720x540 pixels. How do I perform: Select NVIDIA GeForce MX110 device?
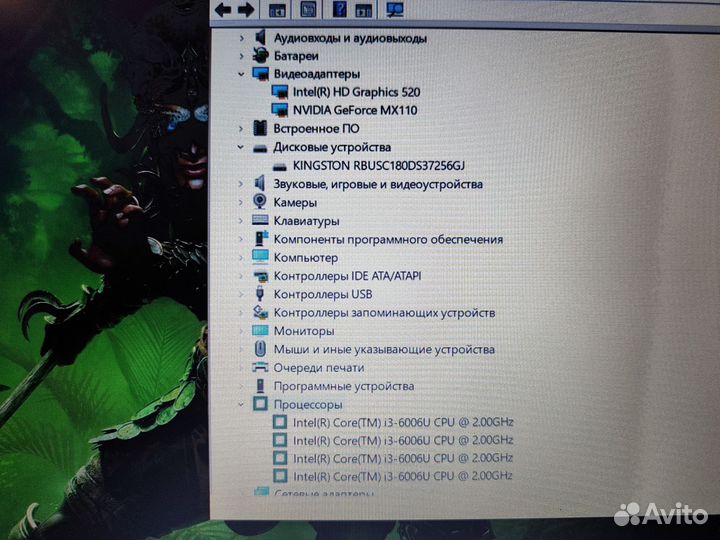pos(355,110)
